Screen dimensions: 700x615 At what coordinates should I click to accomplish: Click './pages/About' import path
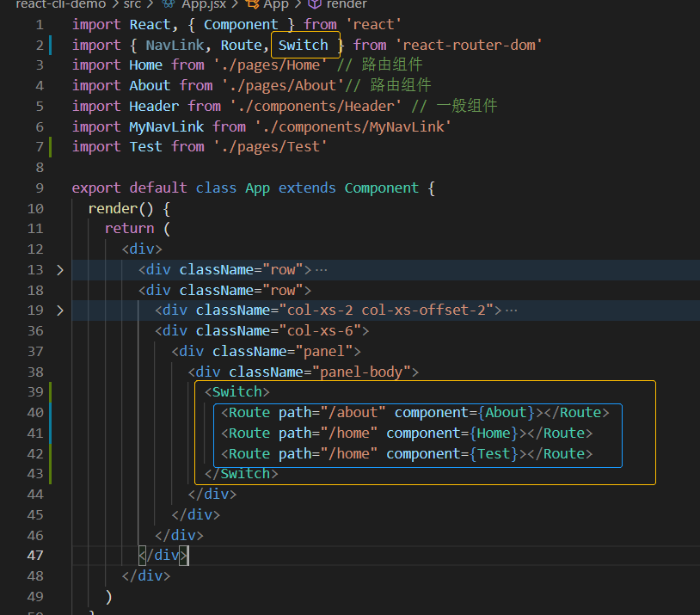pos(283,86)
